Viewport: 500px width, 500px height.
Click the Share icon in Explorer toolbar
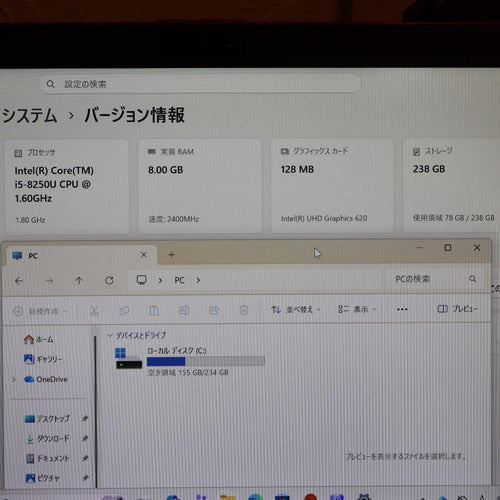coord(214,310)
